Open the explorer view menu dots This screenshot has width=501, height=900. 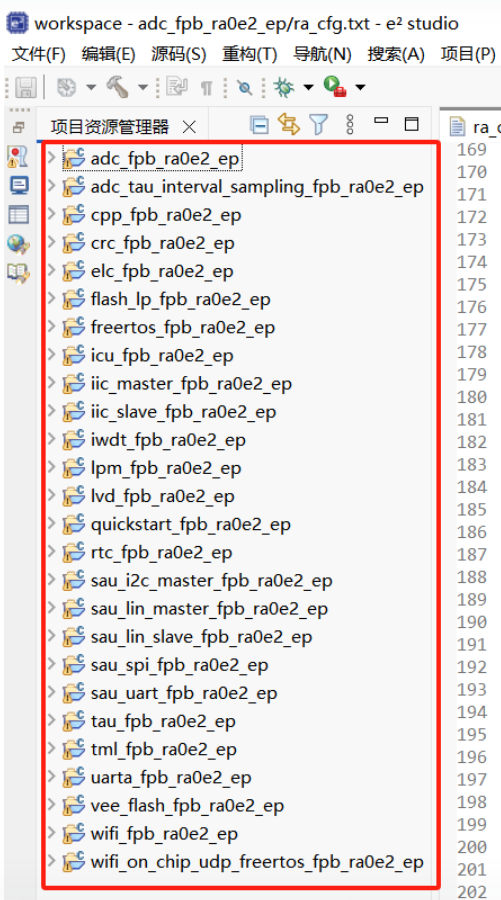pos(350,124)
